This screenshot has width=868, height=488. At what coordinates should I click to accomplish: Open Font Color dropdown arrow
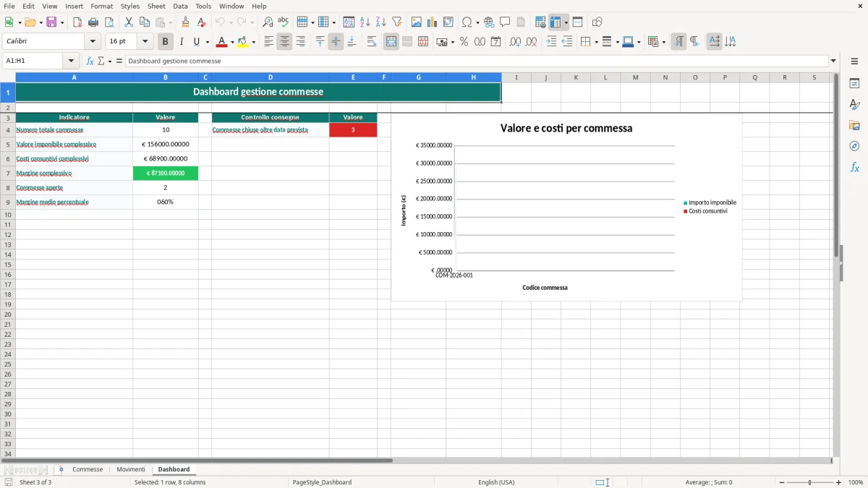point(232,42)
